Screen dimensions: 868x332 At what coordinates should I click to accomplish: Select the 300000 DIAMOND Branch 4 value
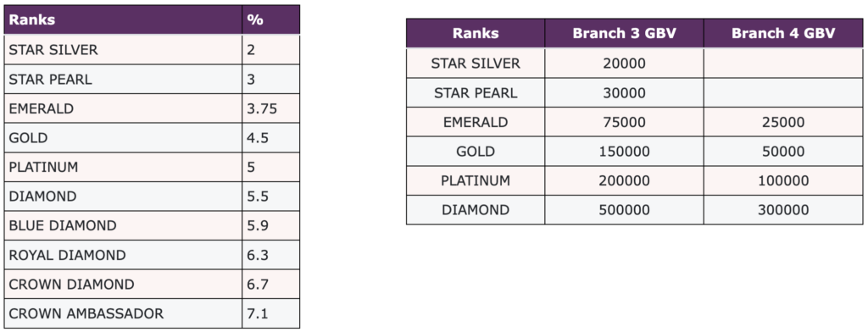click(x=782, y=210)
